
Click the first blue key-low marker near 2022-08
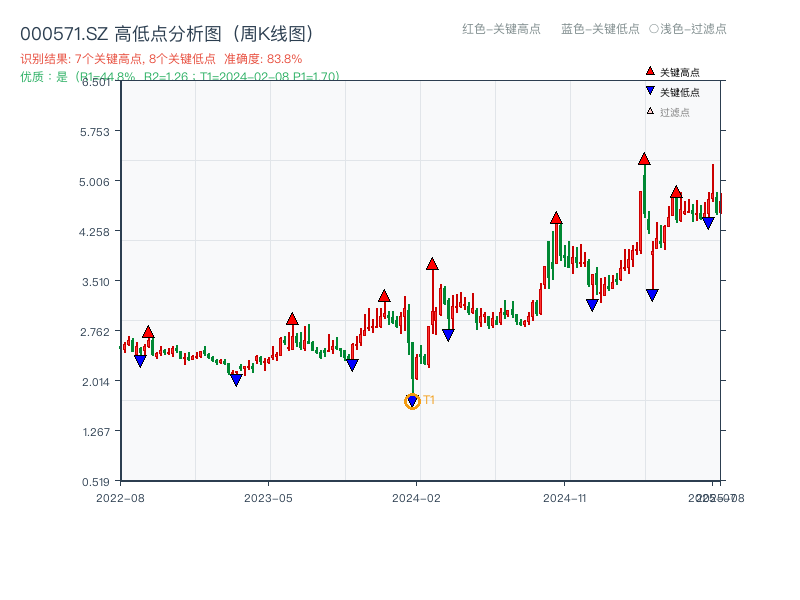140,361
